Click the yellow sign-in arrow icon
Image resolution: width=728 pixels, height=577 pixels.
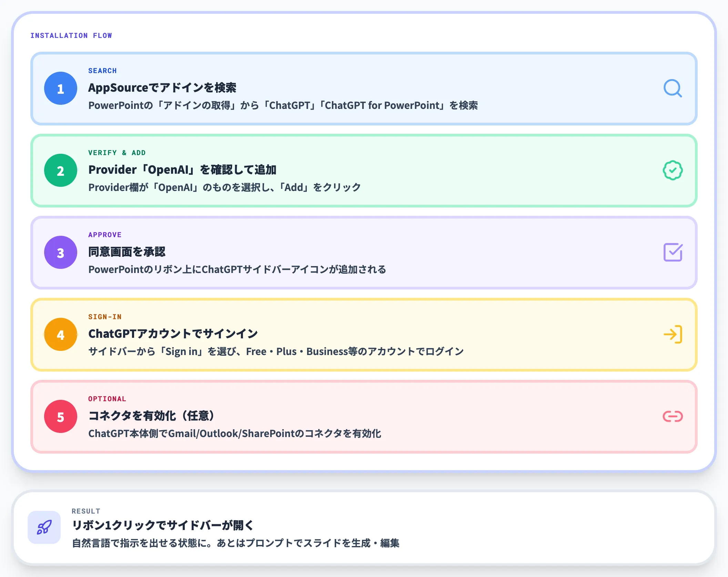tap(673, 334)
